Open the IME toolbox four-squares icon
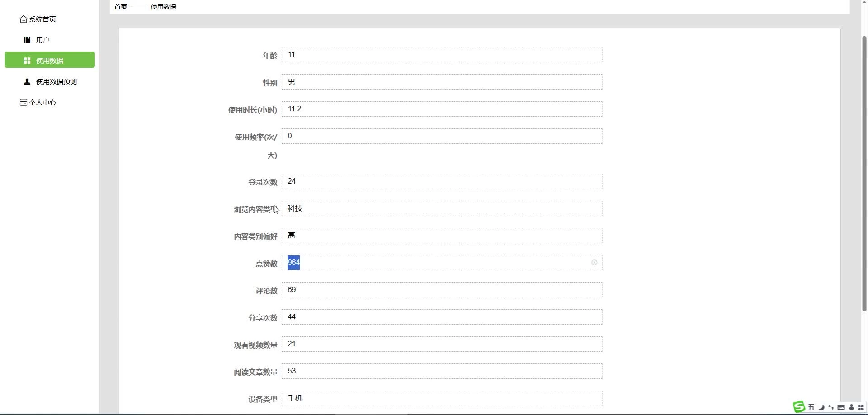 point(861,407)
